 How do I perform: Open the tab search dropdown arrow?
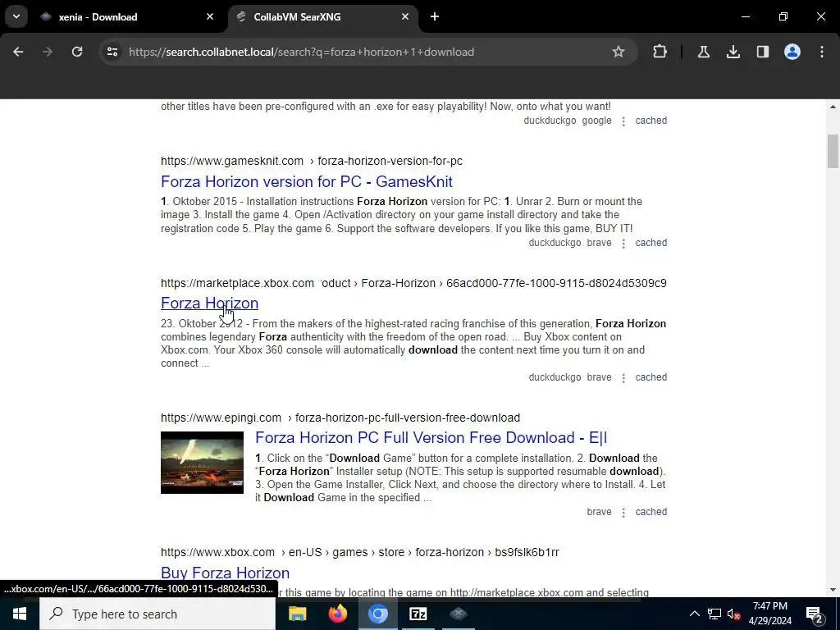16,16
